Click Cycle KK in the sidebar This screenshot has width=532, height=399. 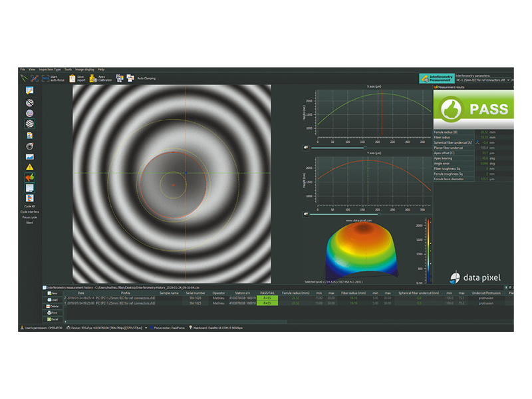click(x=29, y=206)
